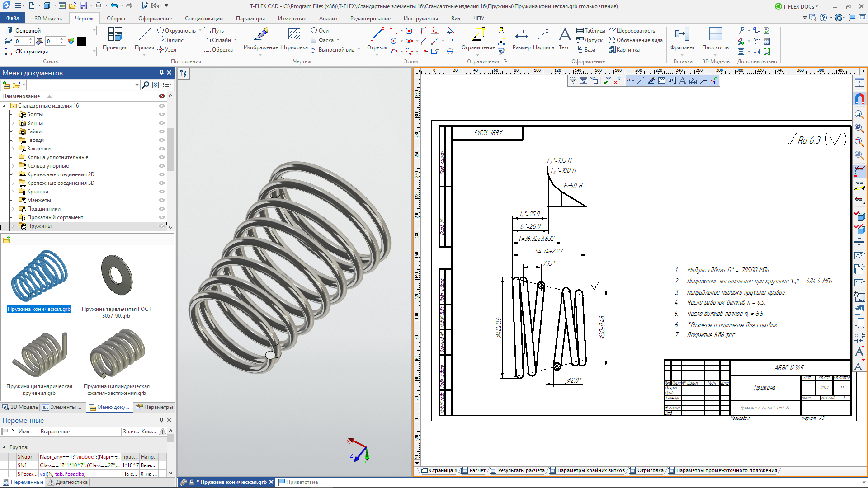Collapse Стандартные изделия 16 tree node
This screenshot has width=868, height=488.
tap(5, 106)
